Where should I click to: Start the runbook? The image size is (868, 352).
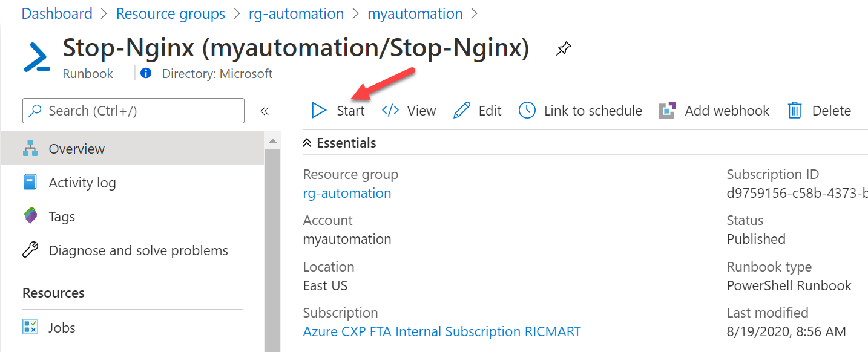338,111
